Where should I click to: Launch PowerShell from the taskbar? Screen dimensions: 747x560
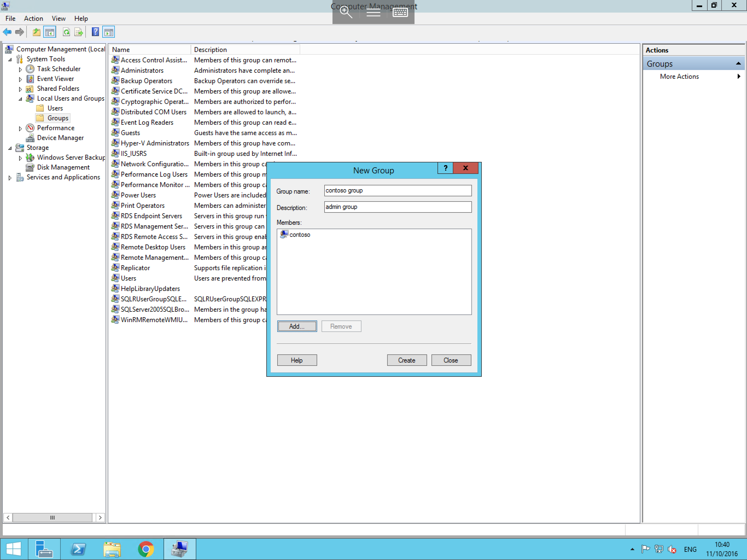[x=78, y=549]
